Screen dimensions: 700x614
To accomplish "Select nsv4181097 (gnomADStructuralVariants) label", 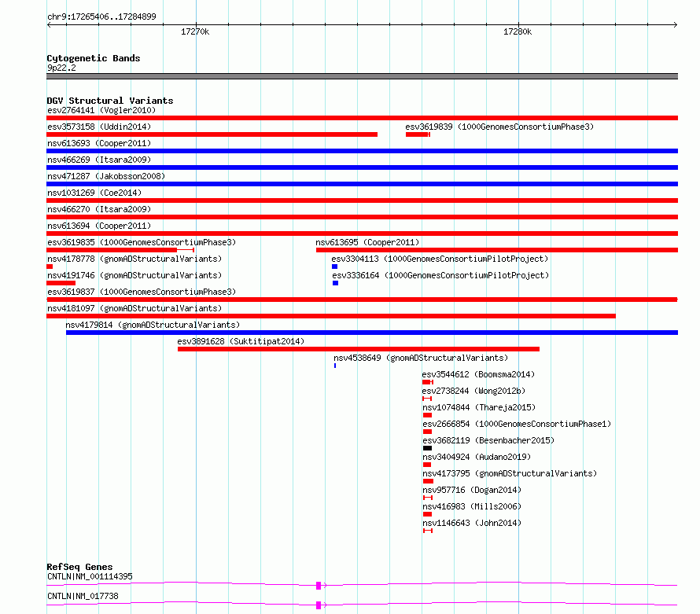I will (134, 308).
